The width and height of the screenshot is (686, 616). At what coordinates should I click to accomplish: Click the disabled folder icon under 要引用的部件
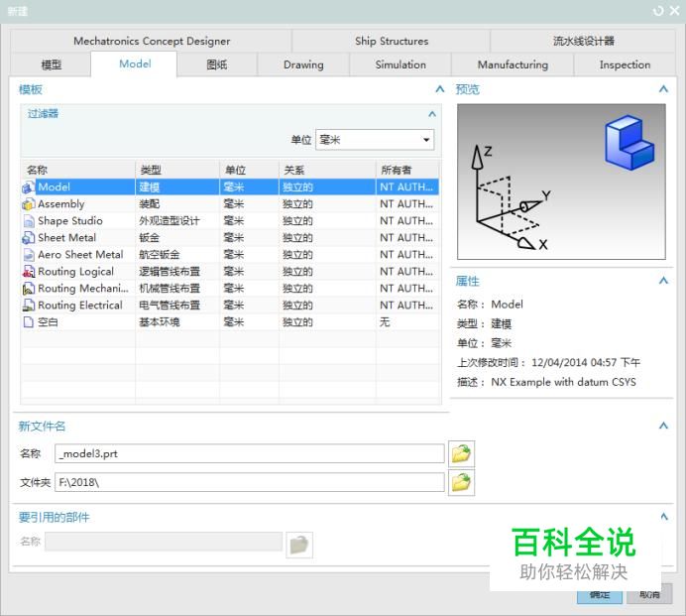pyautogui.click(x=299, y=545)
